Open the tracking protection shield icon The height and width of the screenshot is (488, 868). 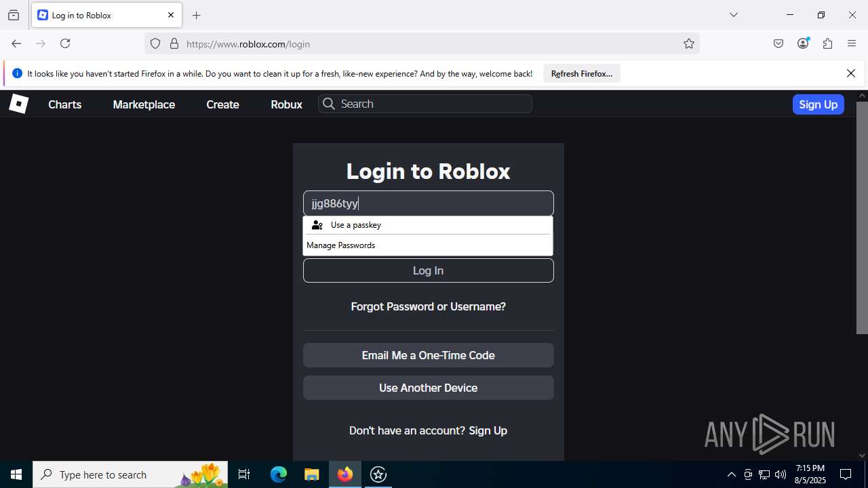[x=155, y=43]
